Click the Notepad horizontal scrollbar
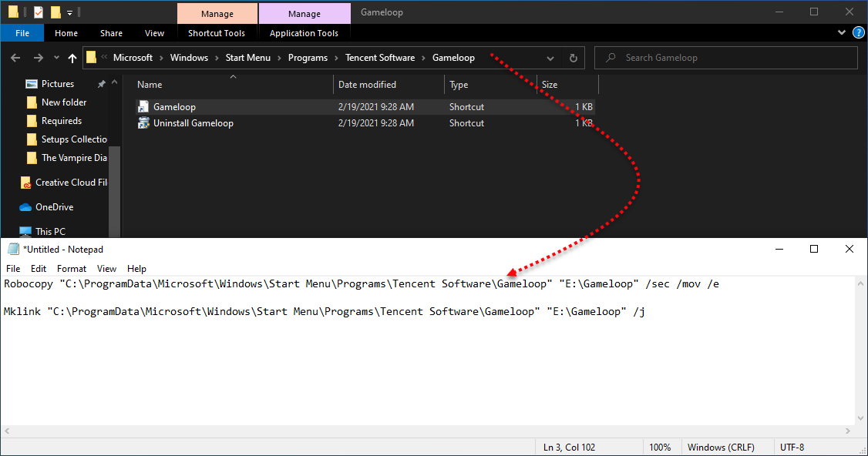Screen dimensions: 868x456 [427, 431]
